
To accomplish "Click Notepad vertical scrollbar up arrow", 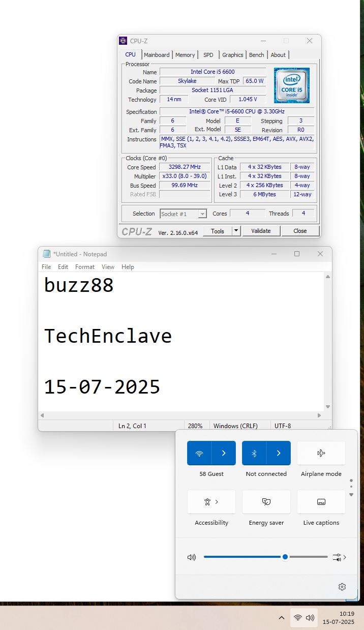I will [328, 277].
